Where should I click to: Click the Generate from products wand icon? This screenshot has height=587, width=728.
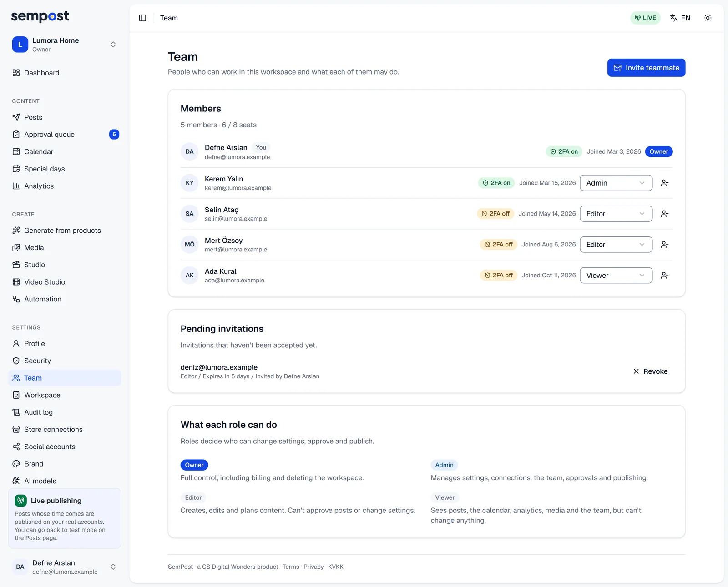pos(16,231)
